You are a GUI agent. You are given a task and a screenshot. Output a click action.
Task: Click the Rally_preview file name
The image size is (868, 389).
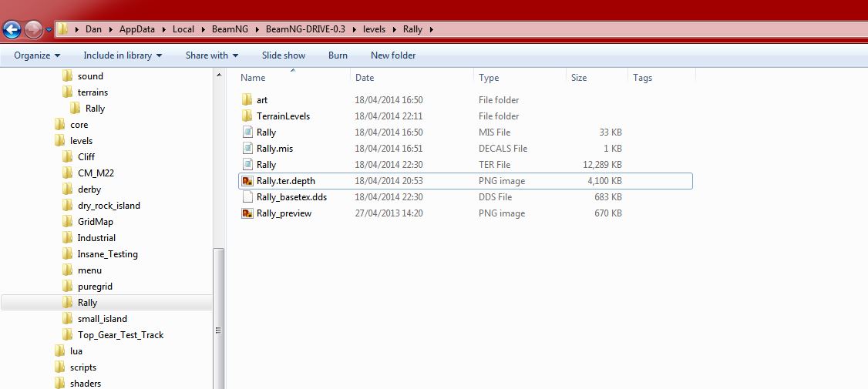284,213
